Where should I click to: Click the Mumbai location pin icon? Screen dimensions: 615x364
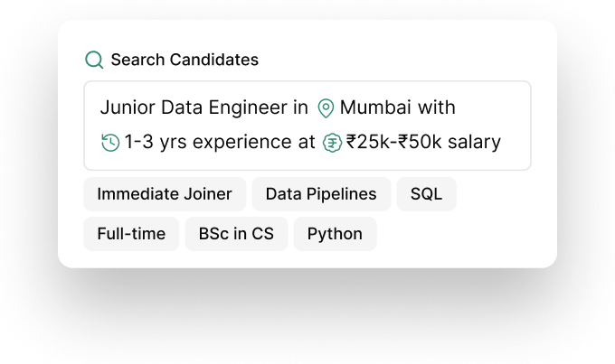[x=326, y=108]
